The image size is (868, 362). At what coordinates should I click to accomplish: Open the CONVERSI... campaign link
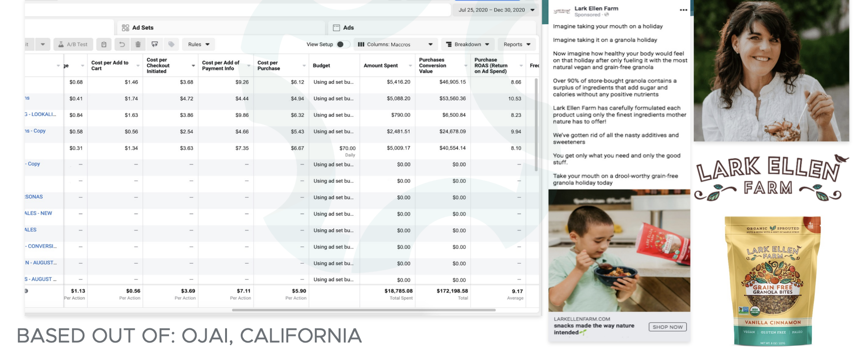point(41,246)
